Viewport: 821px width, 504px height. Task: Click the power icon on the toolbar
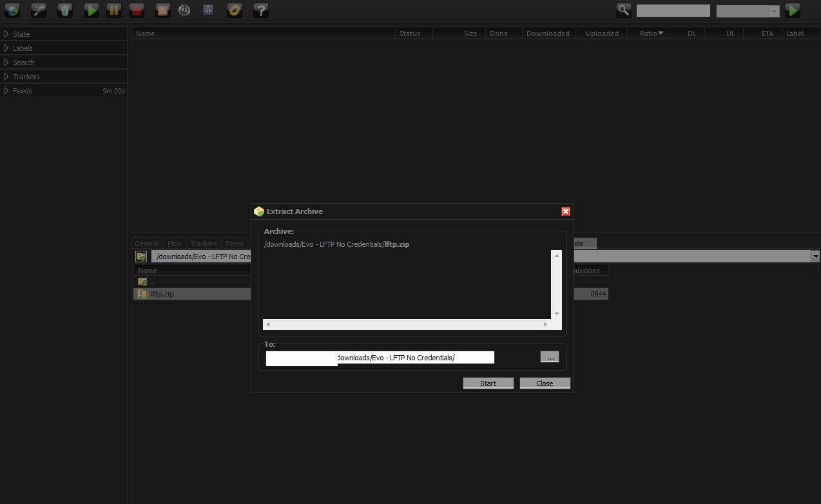184,10
